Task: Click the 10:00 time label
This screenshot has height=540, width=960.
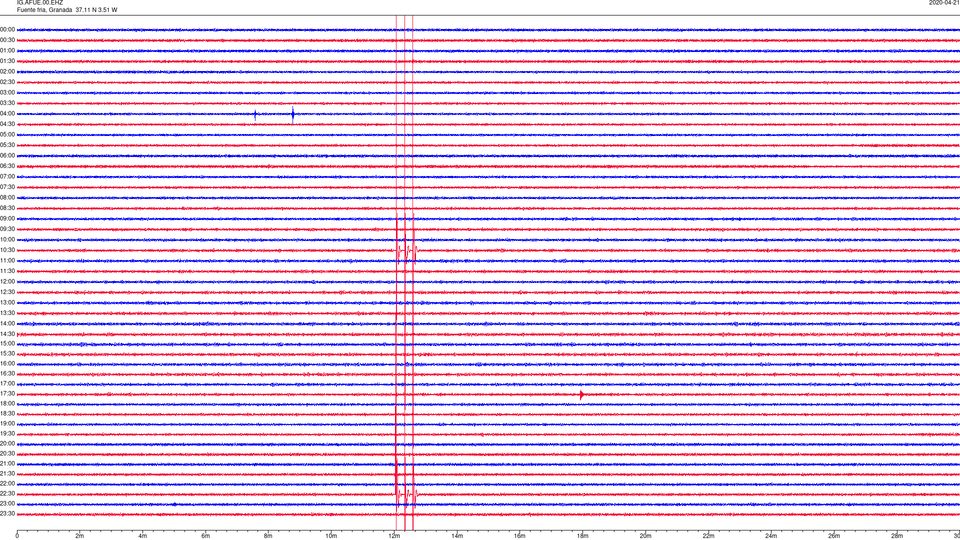Action: (7, 239)
